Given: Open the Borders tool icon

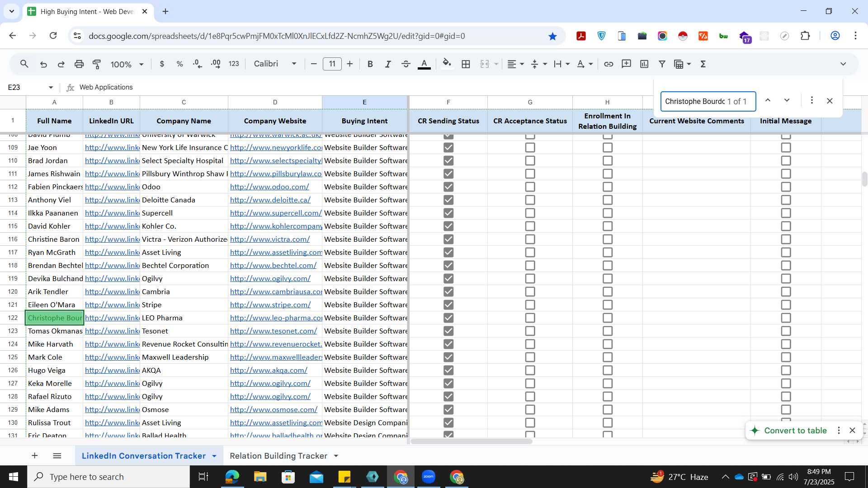Looking at the screenshot, I should click(x=466, y=64).
